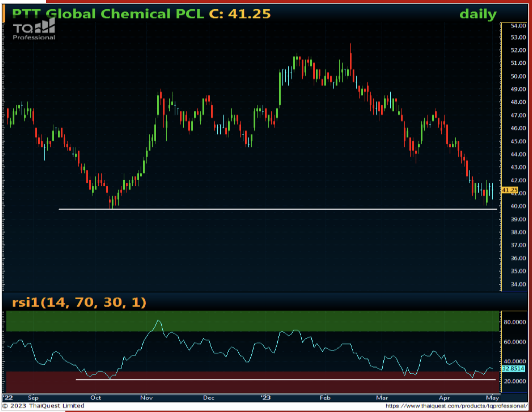Viewport: 532px width, 412px height.
Task: Click the Oct label on time axis
Action: point(95,398)
